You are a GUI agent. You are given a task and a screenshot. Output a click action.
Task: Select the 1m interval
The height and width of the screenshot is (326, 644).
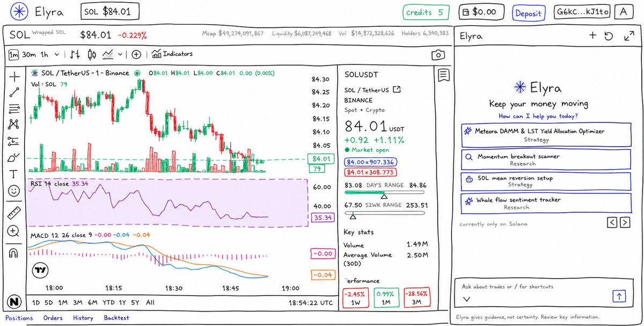click(x=13, y=54)
